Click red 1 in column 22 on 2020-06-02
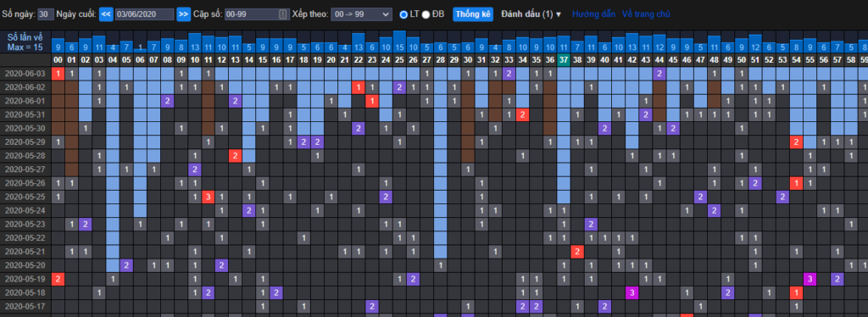The height and width of the screenshot is (317, 868). 359,86
